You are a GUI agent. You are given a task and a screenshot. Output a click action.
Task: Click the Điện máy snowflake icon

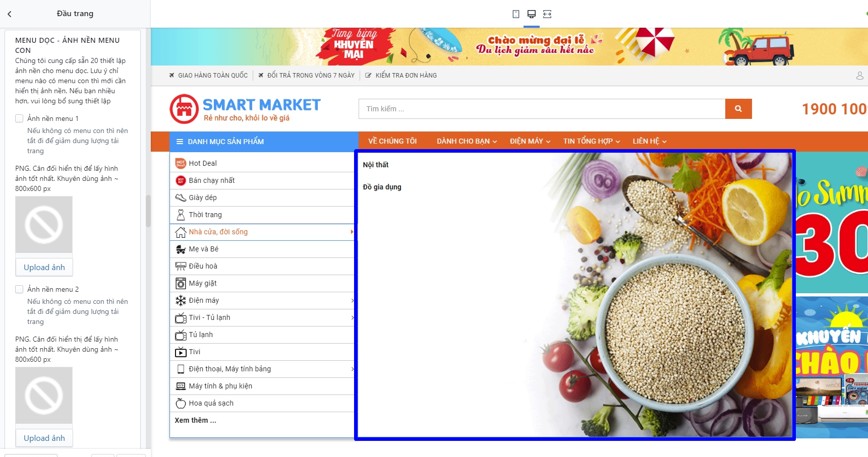(x=181, y=300)
